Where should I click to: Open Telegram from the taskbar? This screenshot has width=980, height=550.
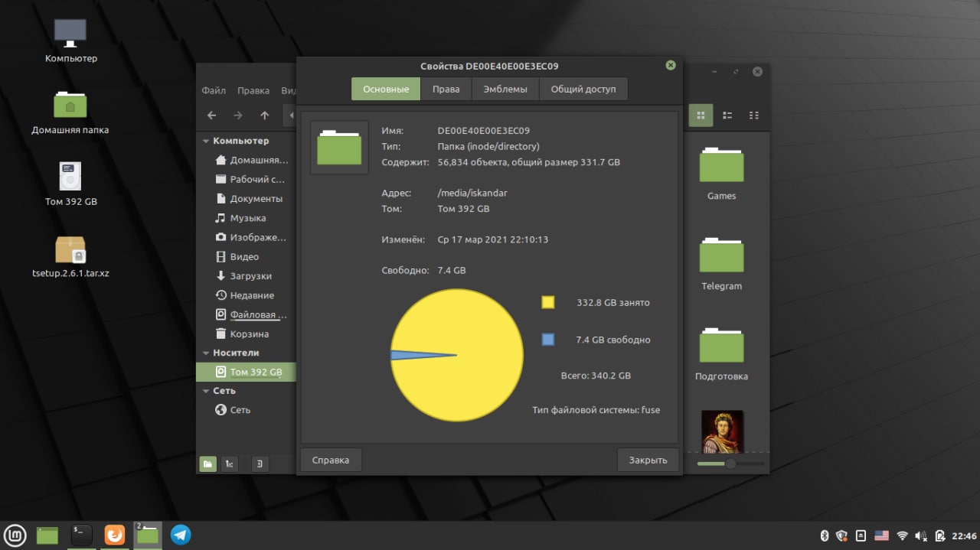181,535
